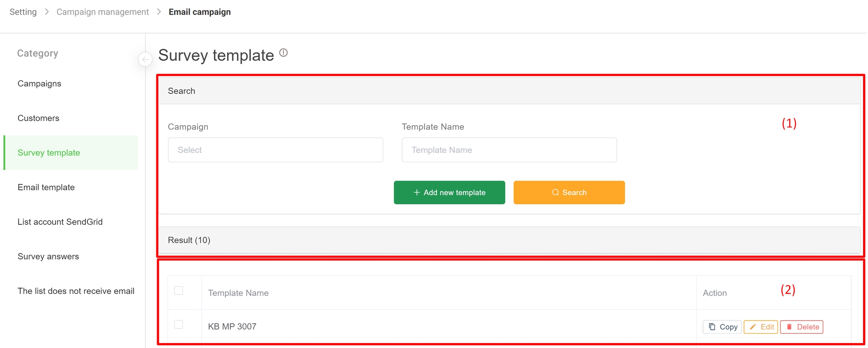The height and width of the screenshot is (348, 868).
Task: Navigate to Setting breadcrumb link
Action: point(23,12)
